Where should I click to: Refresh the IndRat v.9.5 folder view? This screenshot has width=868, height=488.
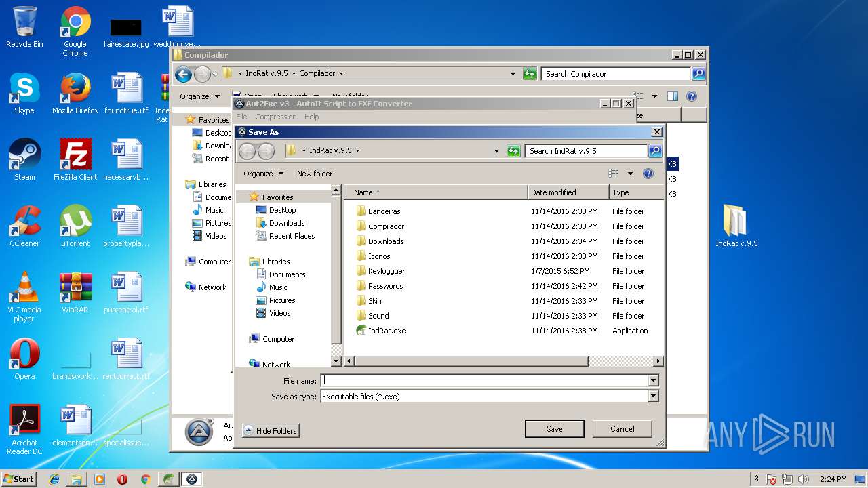pyautogui.click(x=514, y=151)
